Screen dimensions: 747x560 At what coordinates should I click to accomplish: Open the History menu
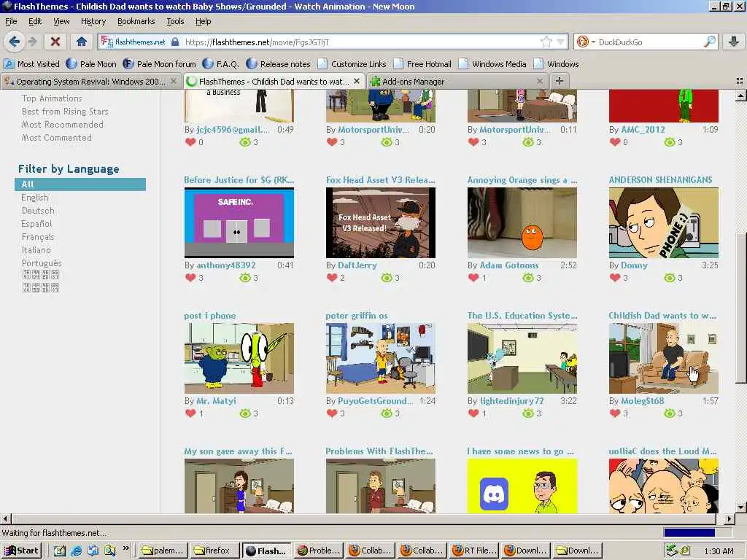(93, 21)
